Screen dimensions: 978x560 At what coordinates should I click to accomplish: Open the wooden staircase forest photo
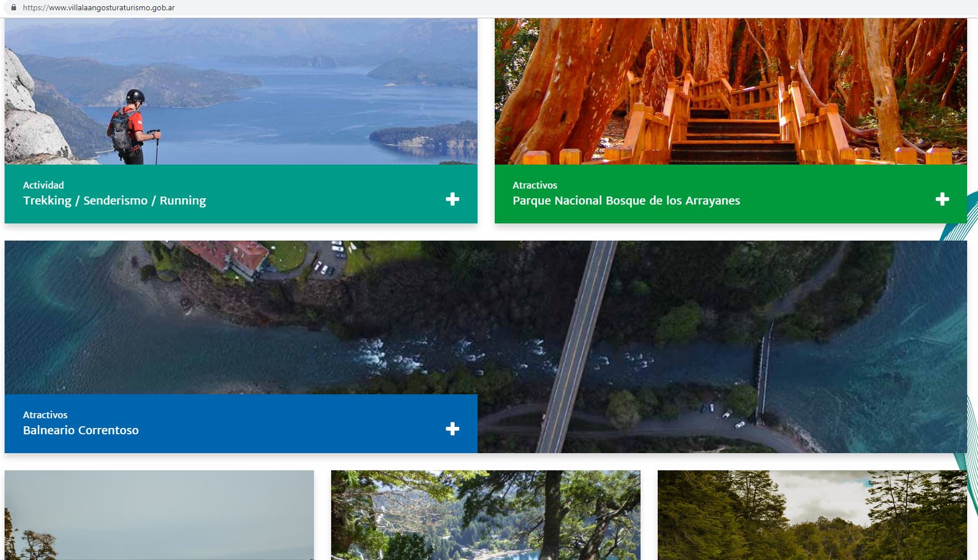pyautogui.click(x=730, y=91)
